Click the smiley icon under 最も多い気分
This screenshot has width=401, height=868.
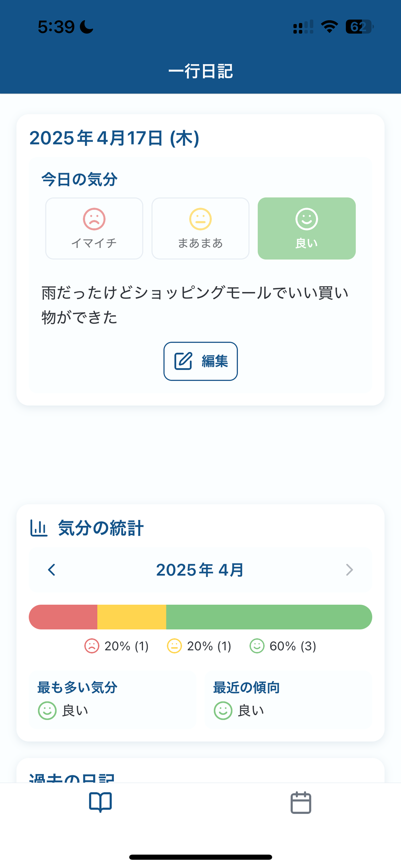click(47, 710)
